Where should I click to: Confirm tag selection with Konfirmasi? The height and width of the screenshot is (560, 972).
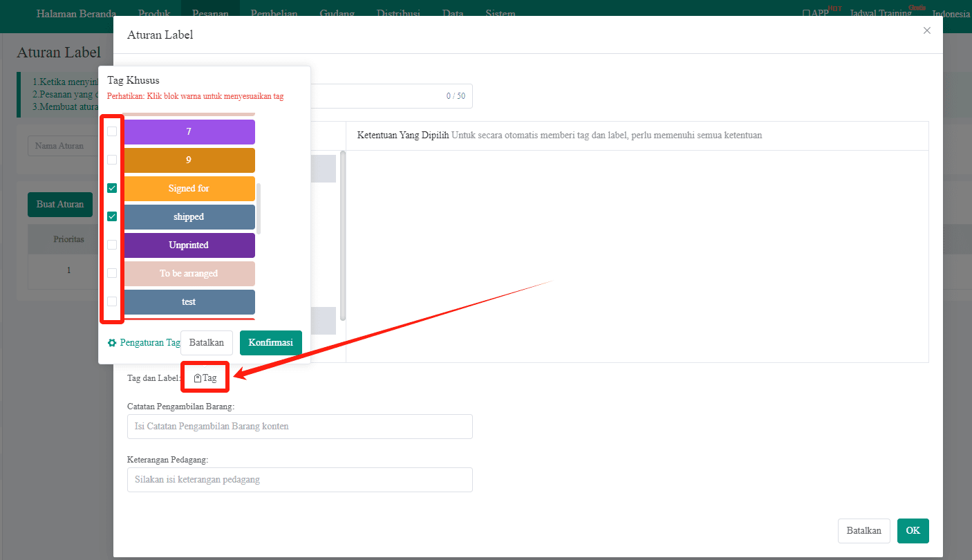[x=271, y=343]
